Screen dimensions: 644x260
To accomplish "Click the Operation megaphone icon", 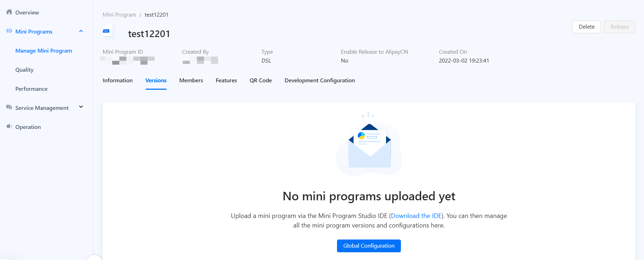I will click(9, 126).
